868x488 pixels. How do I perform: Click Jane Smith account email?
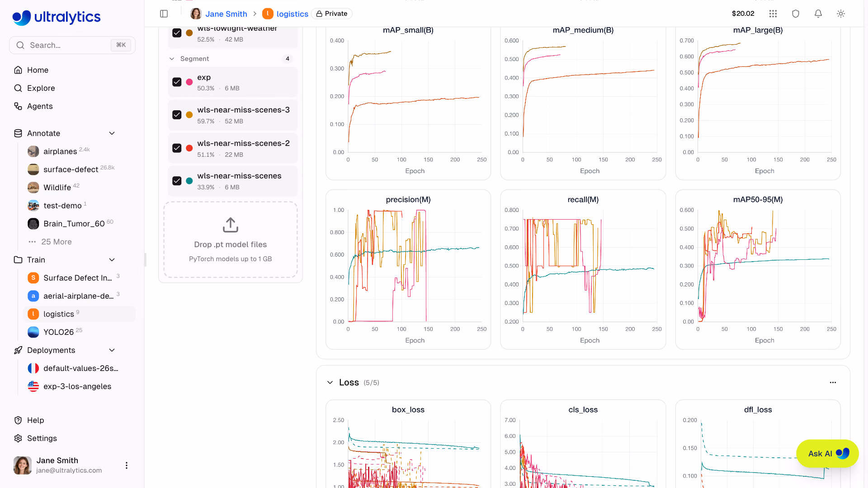pyautogui.click(x=69, y=470)
